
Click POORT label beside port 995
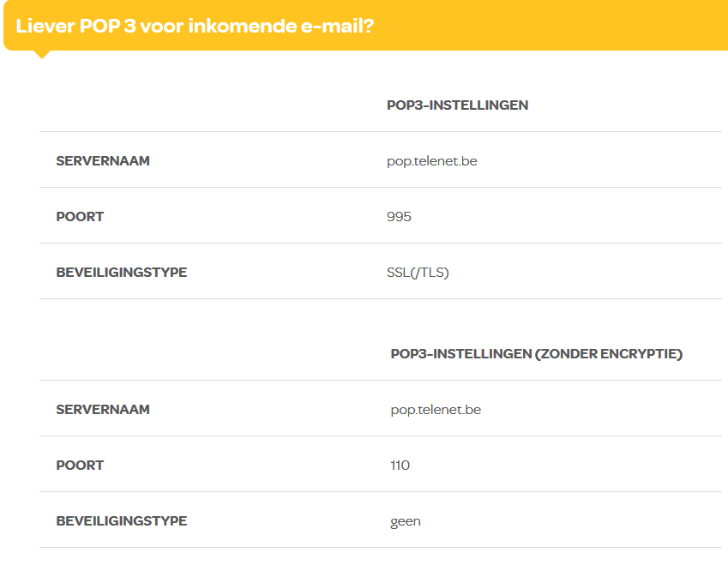click(x=80, y=217)
